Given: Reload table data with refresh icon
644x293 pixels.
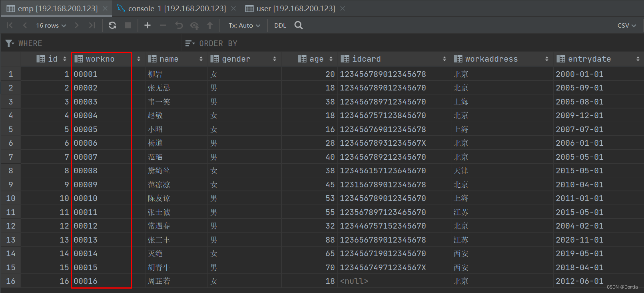Looking at the screenshot, I should click(x=112, y=25).
